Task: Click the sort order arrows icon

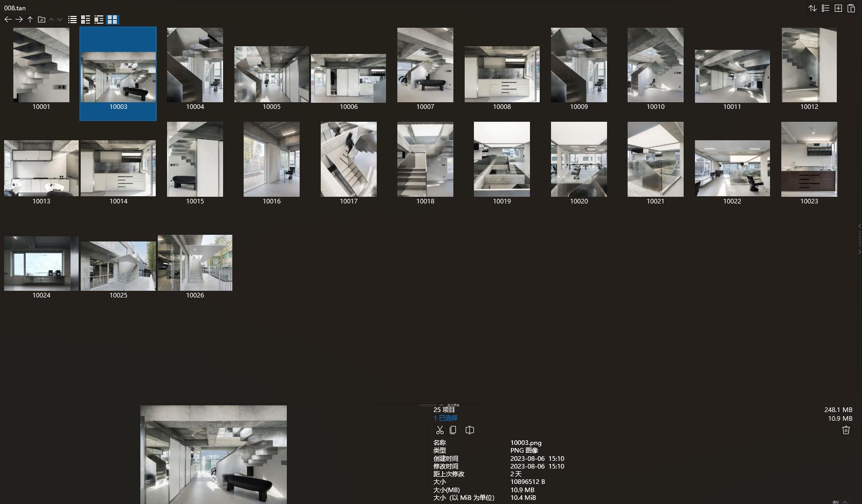Action: click(812, 8)
